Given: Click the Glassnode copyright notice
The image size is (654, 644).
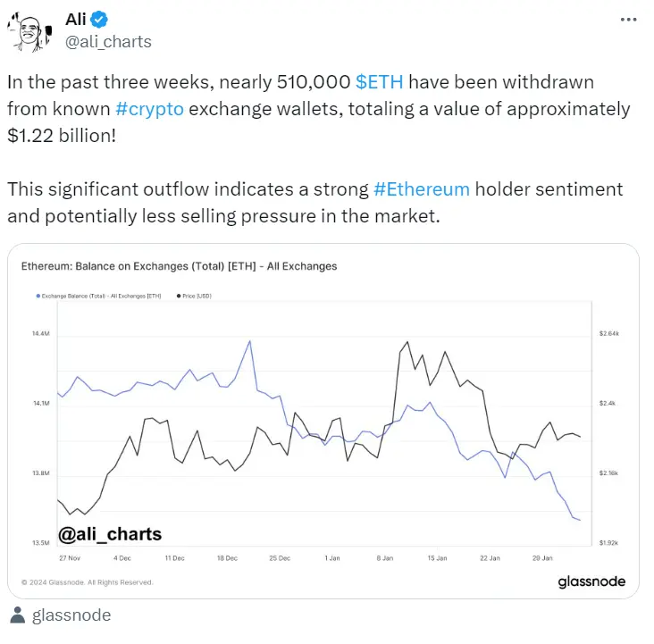Looking at the screenshot, I should [88, 582].
